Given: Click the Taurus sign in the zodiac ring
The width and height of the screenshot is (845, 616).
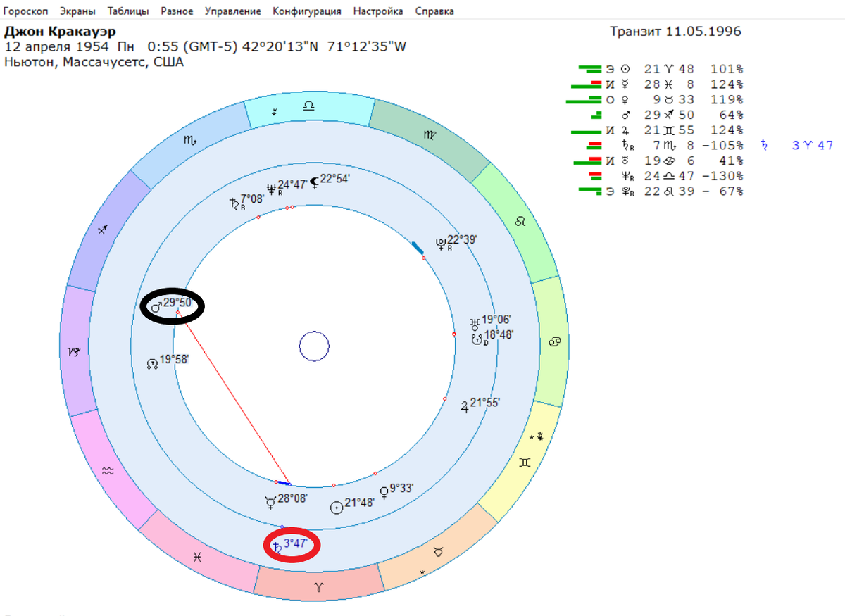Looking at the screenshot, I should [x=439, y=553].
